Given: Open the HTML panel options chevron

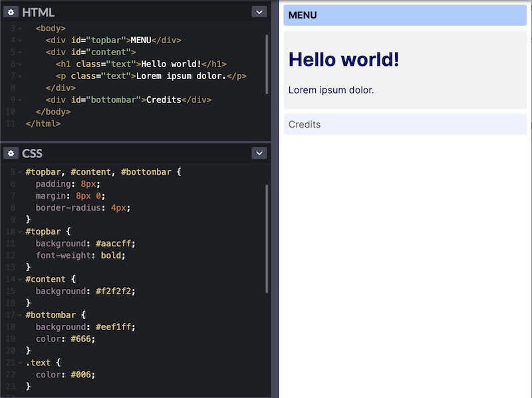Looking at the screenshot, I should click(259, 12).
